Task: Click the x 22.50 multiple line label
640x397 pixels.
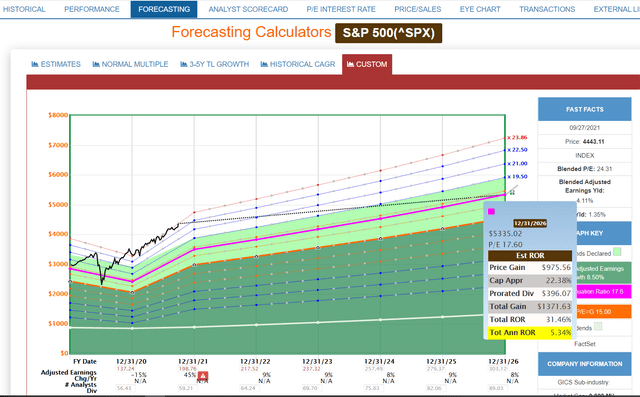Action: pyautogui.click(x=517, y=150)
